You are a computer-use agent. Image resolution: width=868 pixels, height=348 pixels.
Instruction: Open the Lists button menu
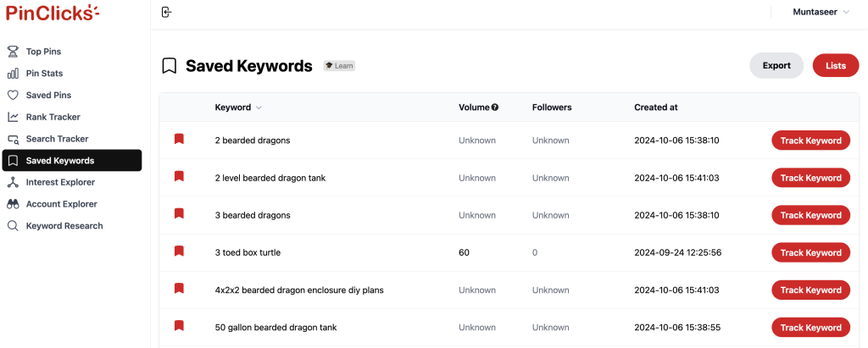pyautogui.click(x=835, y=65)
